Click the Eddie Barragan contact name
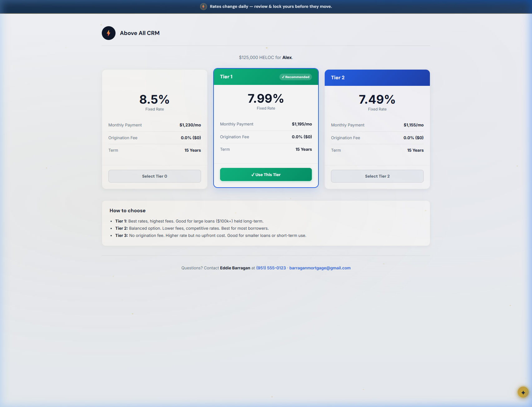 (x=235, y=268)
